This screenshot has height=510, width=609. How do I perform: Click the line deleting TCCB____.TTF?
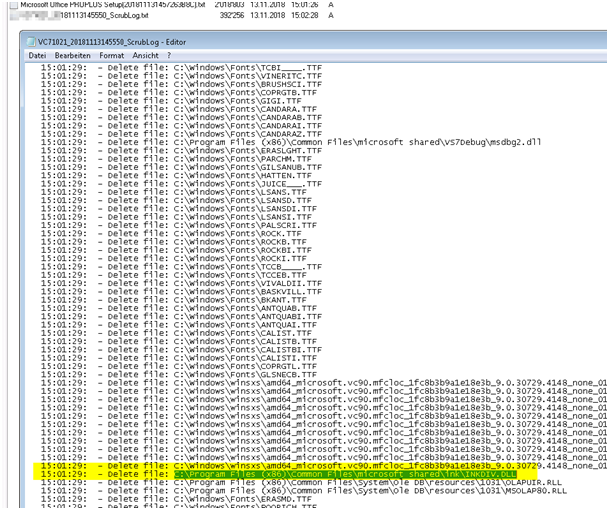pos(181,267)
